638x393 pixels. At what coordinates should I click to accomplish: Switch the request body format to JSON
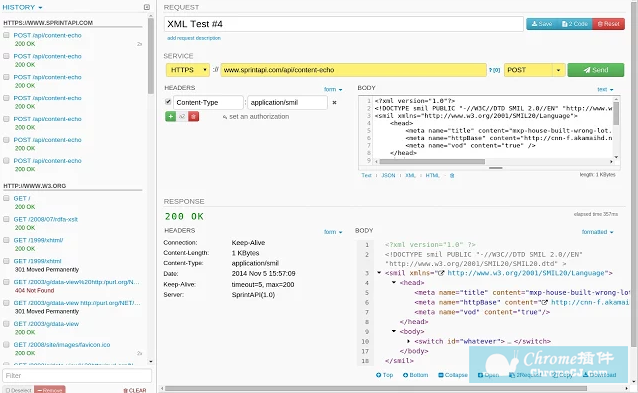(x=388, y=175)
